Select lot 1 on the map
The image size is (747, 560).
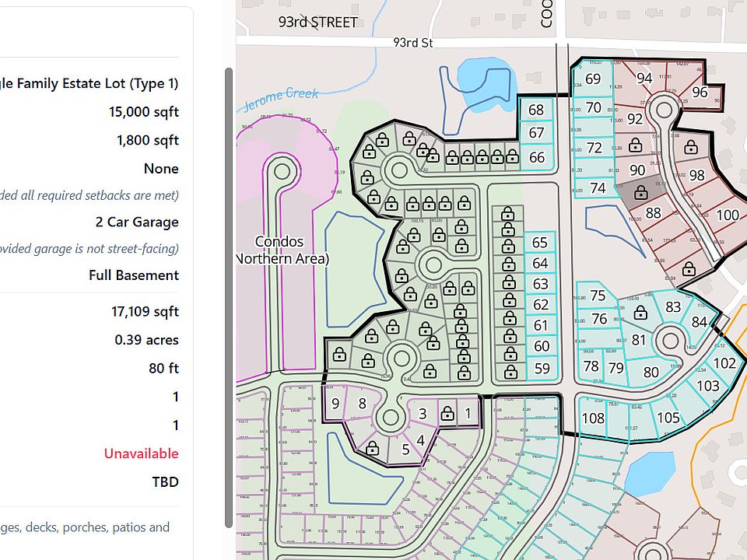(468, 413)
